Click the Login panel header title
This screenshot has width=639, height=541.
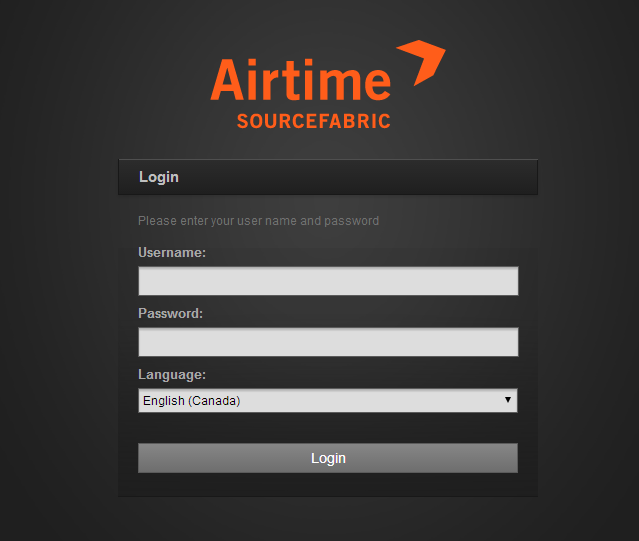tap(159, 177)
